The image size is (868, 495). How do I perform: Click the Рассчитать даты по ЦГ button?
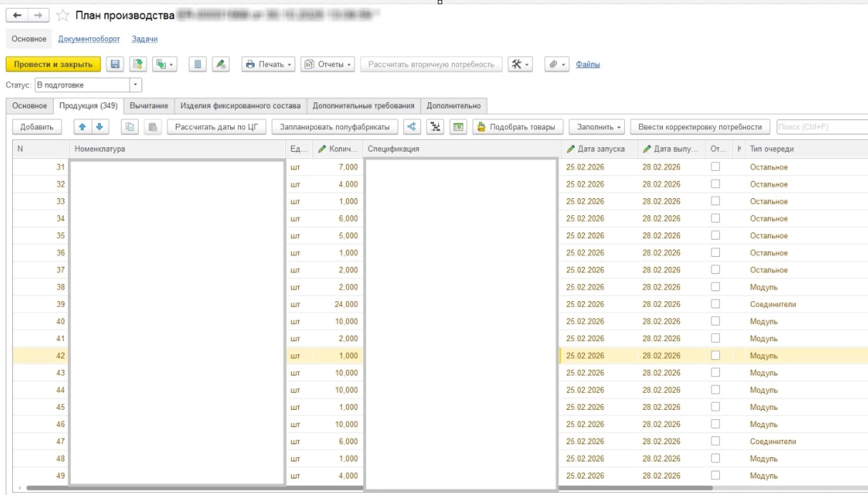pyautogui.click(x=217, y=127)
